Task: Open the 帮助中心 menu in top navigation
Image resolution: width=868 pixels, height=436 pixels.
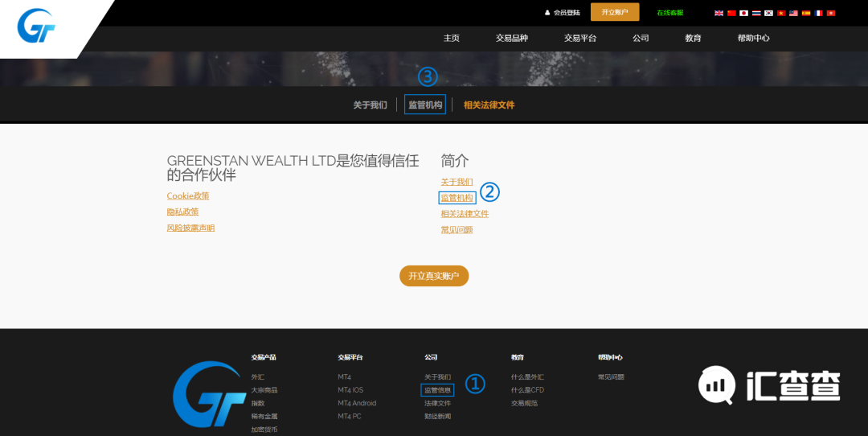Action: tap(753, 39)
